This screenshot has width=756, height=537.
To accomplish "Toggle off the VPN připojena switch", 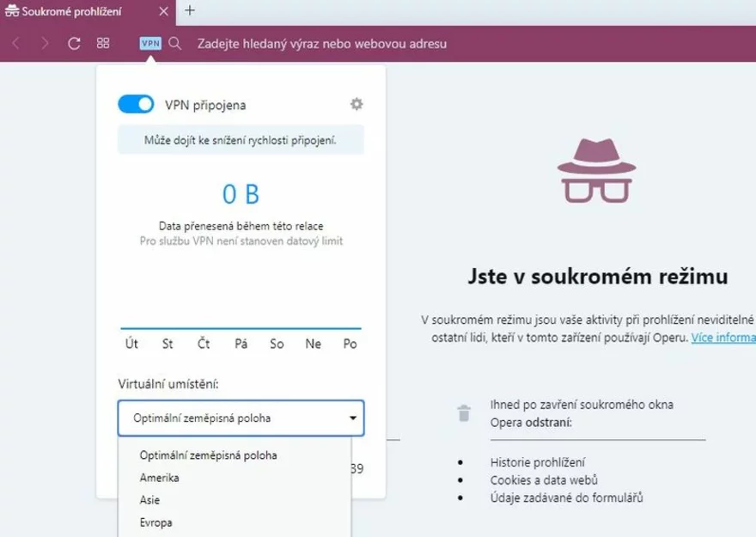I will [x=136, y=104].
